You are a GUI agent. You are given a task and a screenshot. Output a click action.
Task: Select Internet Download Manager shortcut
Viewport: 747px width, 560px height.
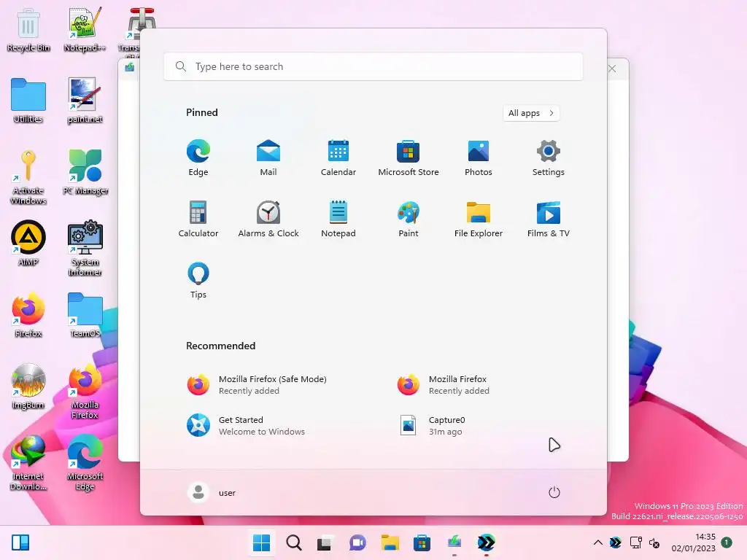click(x=28, y=463)
